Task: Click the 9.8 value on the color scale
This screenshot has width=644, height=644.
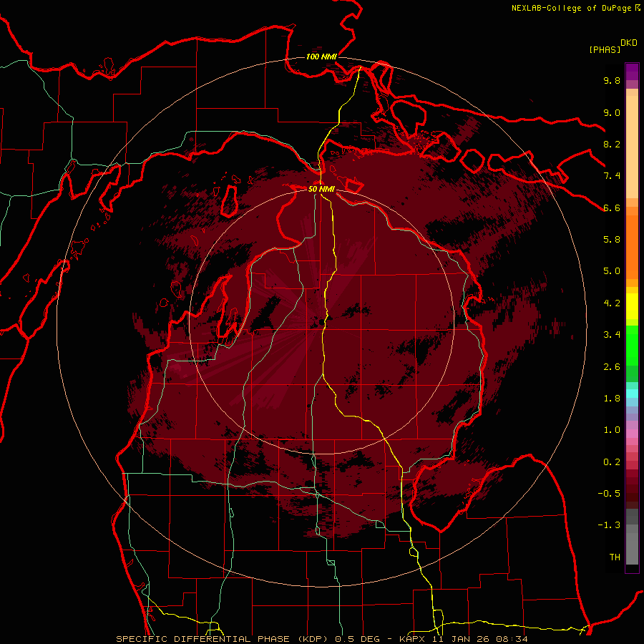Action: click(x=612, y=80)
